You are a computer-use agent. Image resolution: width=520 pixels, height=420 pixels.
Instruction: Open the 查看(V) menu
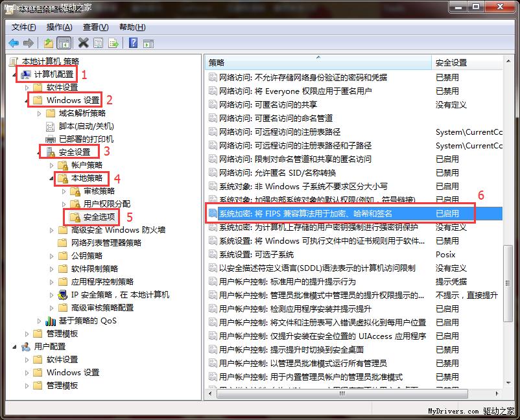(x=95, y=27)
